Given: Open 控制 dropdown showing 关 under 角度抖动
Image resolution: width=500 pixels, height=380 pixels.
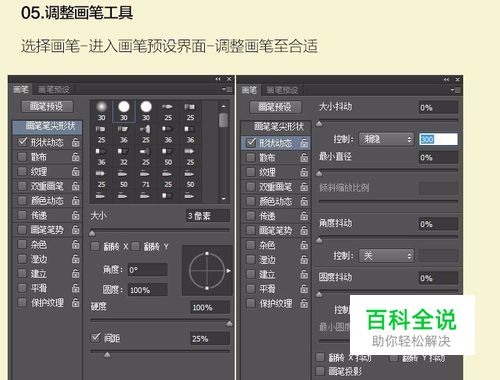Looking at the screenshot, I should (386, 256).
